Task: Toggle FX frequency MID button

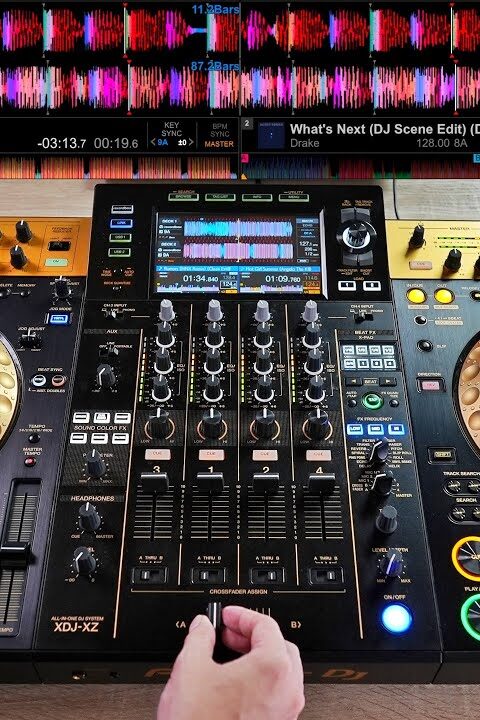Action: coord(375,429)
